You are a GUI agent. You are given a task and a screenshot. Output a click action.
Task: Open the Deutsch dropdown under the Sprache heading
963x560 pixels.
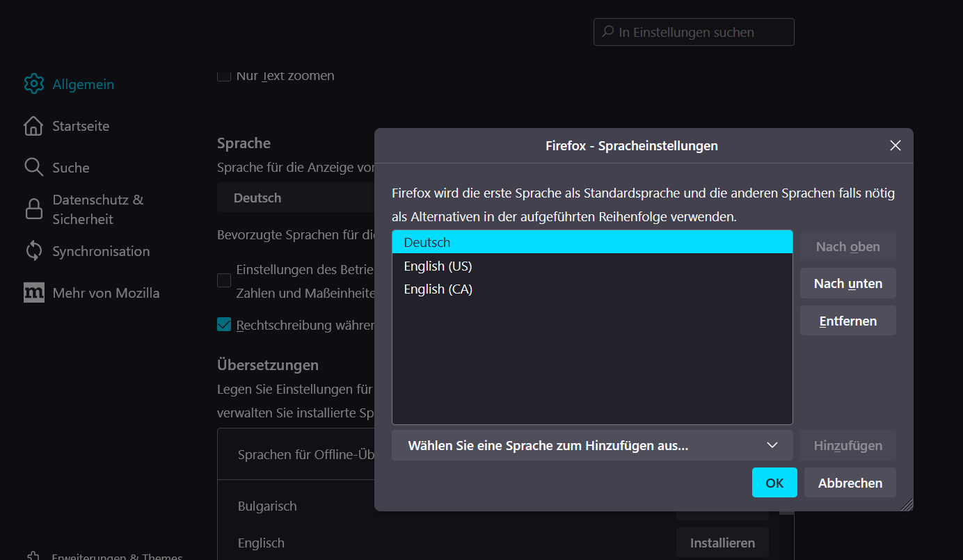tap(296, 198)
